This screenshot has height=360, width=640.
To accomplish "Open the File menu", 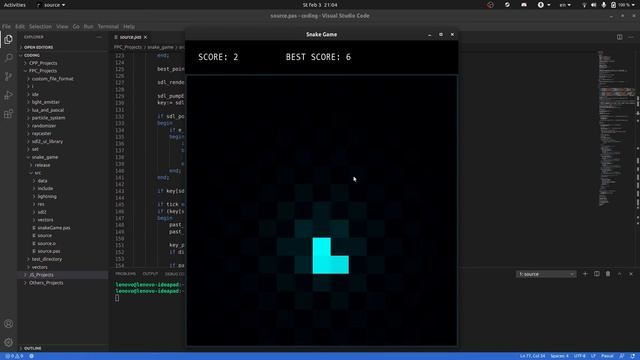I will coord(7,27).
